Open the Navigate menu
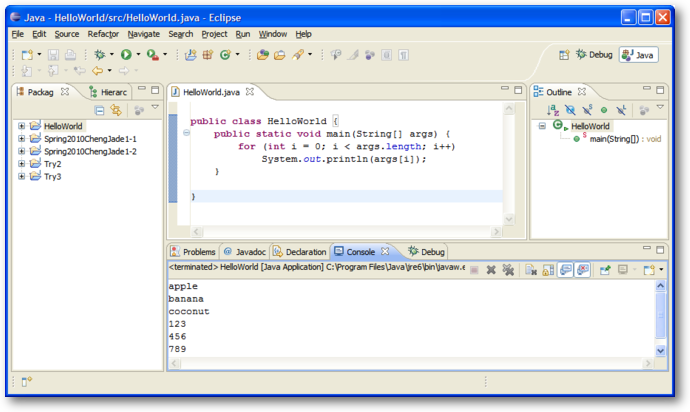 pyautogui.click(x=143, y=34)
